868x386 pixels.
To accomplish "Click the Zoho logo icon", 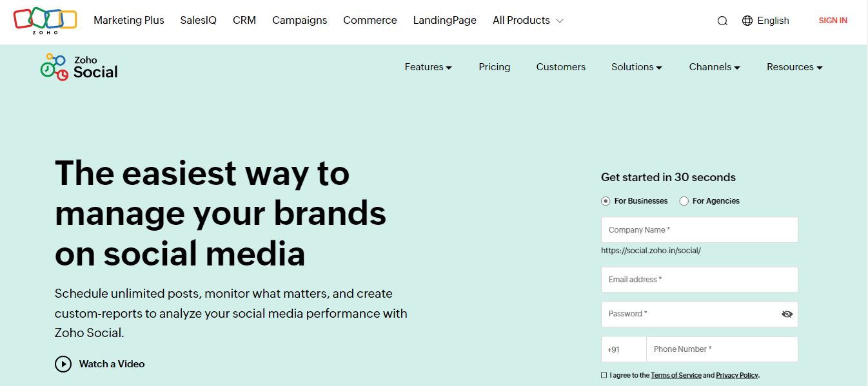I will [x=45, y=21].
